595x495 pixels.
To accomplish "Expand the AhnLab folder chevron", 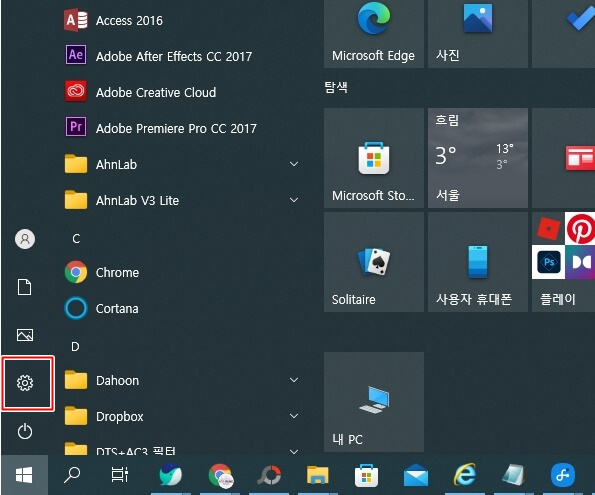I will tap(294, 164).
